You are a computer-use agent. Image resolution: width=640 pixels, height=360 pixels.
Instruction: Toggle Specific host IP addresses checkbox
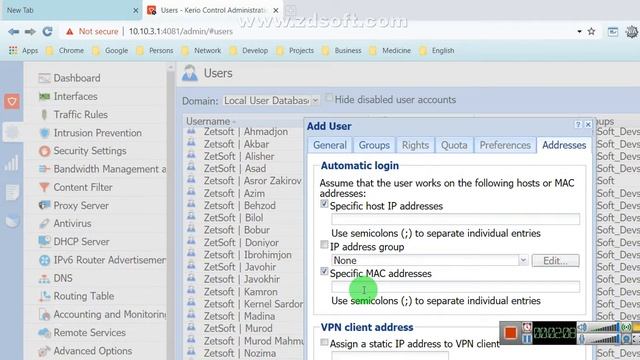(x=324, y=204)
